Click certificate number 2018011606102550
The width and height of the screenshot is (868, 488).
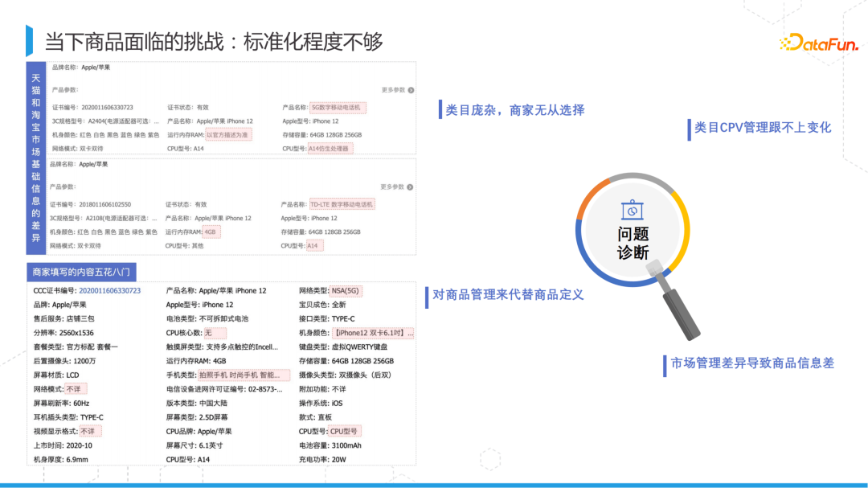coord(105,204)
